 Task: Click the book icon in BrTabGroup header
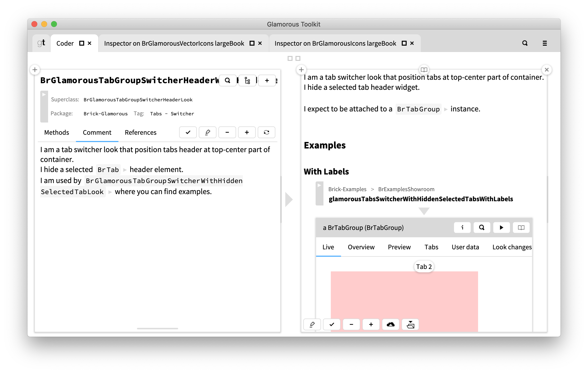[521, 227]
